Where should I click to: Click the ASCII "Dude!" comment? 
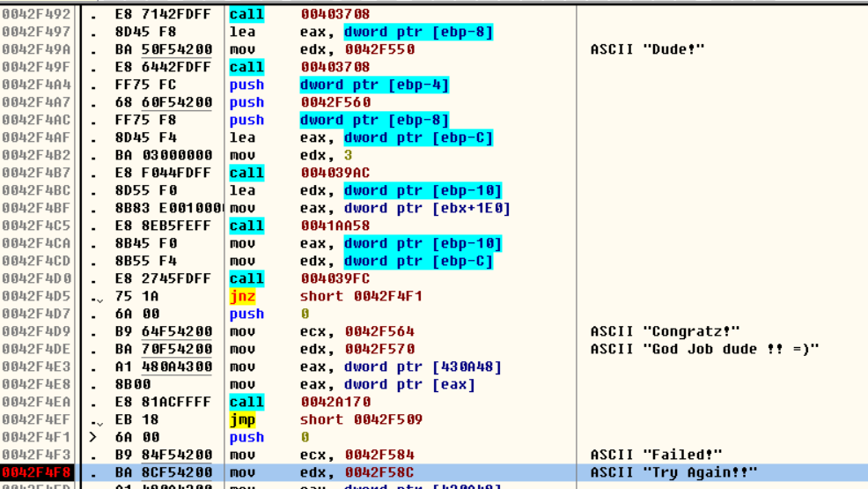[647, 49]
